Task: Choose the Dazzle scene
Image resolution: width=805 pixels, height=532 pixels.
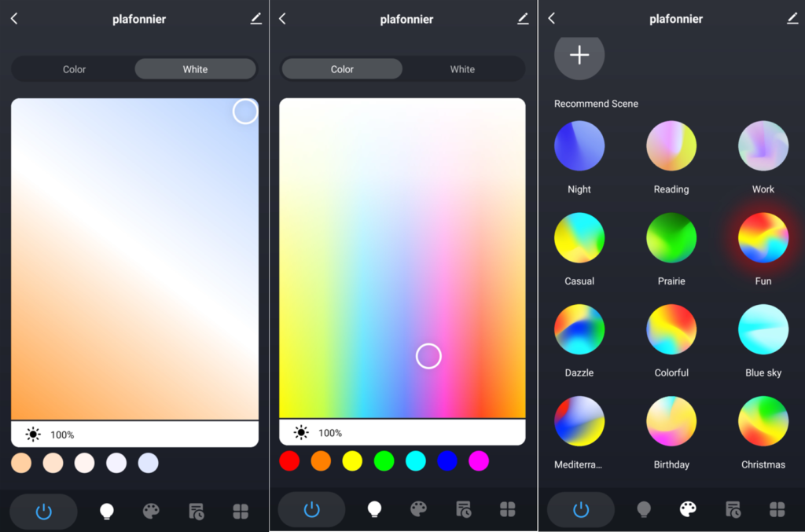Action: pyautogui.click(x=579, y=329)
